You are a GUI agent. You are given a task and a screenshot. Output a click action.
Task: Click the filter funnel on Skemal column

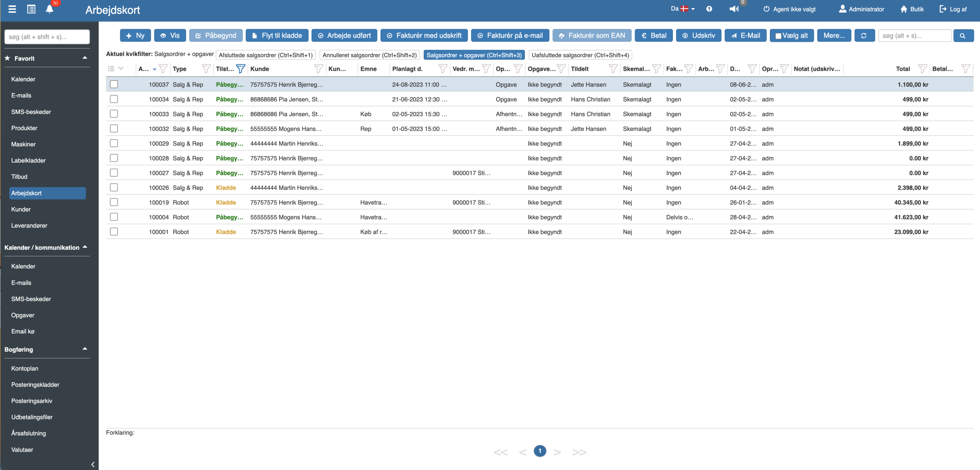[x=657, y=69]
